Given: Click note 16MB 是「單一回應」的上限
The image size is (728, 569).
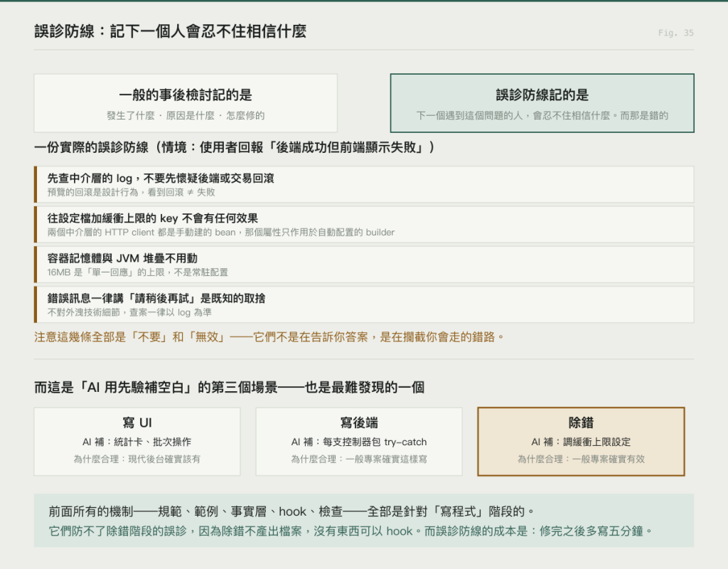Looking at the screenshot, I should (x=137, y=272).
